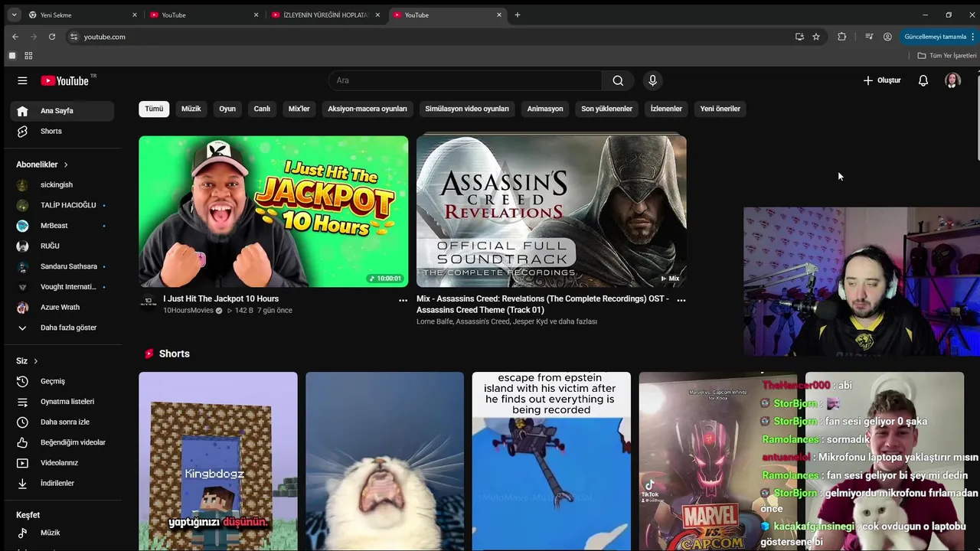980x551 pixels.
Task: Select the Tümü filter chip
Action: [x=154, y=109]
